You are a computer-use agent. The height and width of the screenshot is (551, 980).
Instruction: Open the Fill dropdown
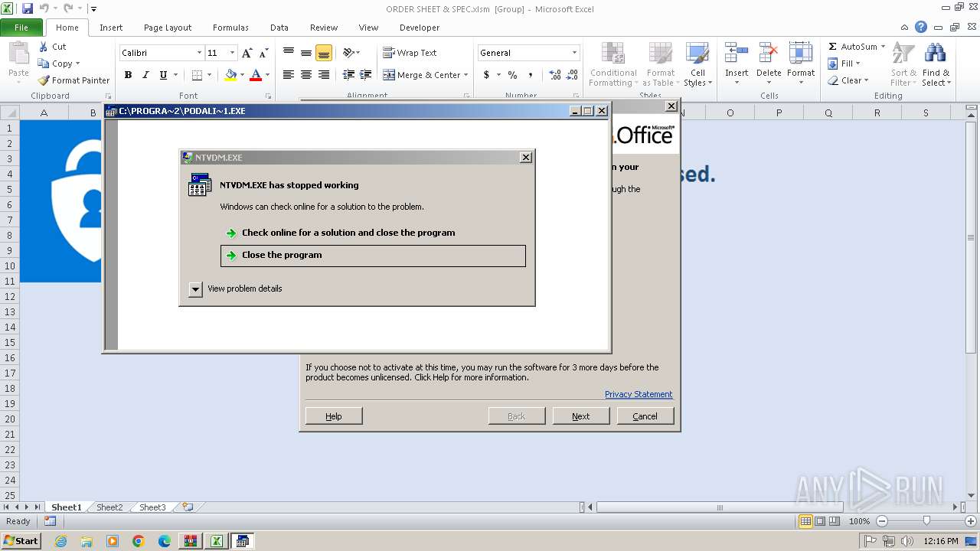(844, 64)
